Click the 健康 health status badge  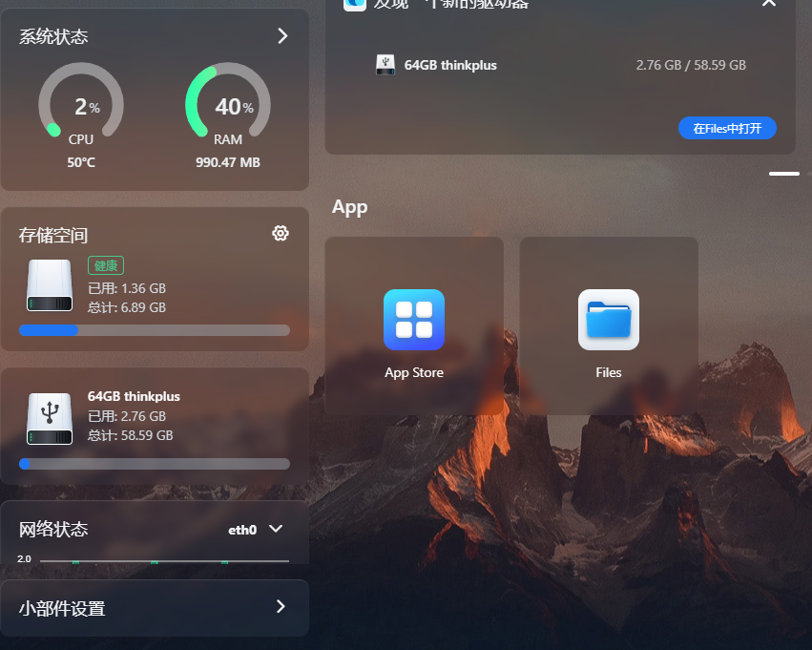[106, 265]
